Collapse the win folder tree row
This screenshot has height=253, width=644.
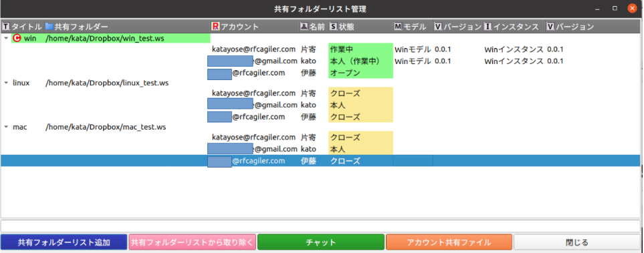coord(6,38)
